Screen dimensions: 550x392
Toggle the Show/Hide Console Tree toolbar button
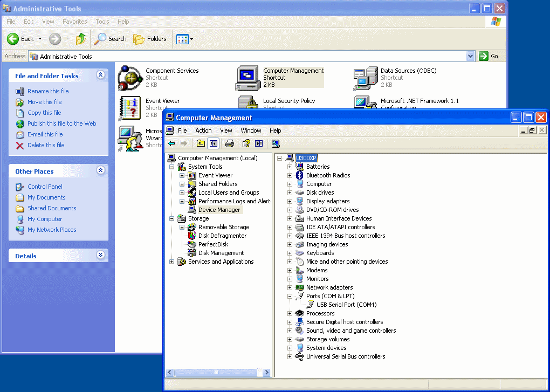pyautogui.click(x=213, y=143)
